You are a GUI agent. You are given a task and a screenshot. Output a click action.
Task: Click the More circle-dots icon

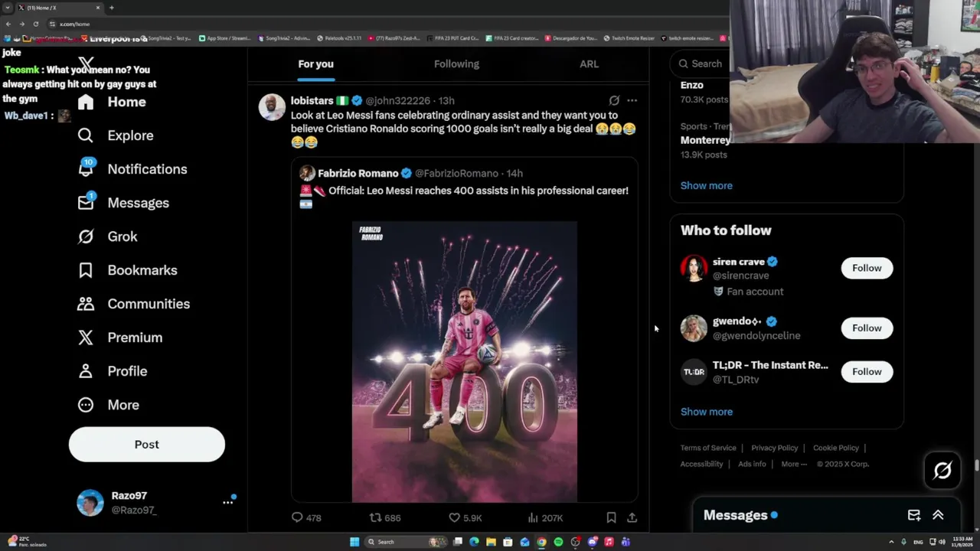point(86,405)
